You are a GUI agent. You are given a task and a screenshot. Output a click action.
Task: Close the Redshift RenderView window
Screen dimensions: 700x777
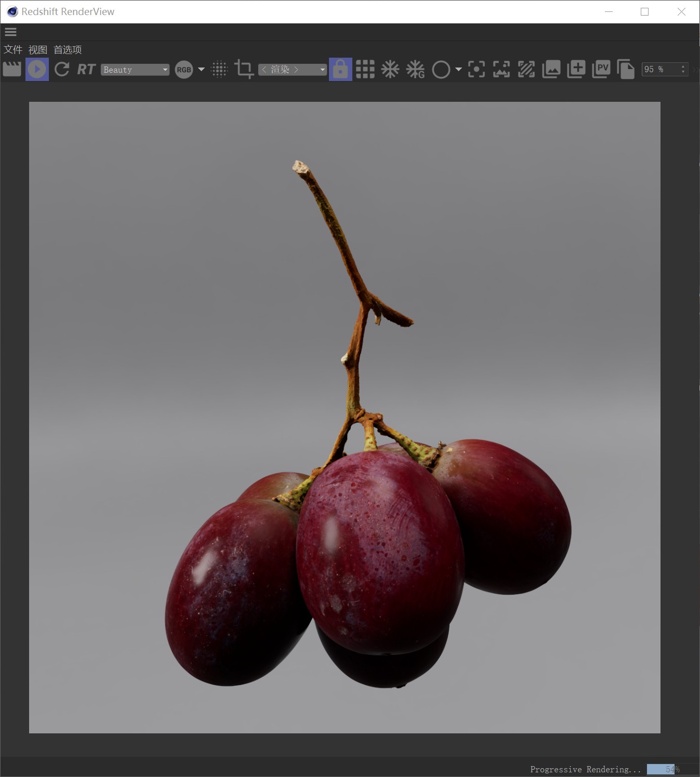click(x=681, y=11)
